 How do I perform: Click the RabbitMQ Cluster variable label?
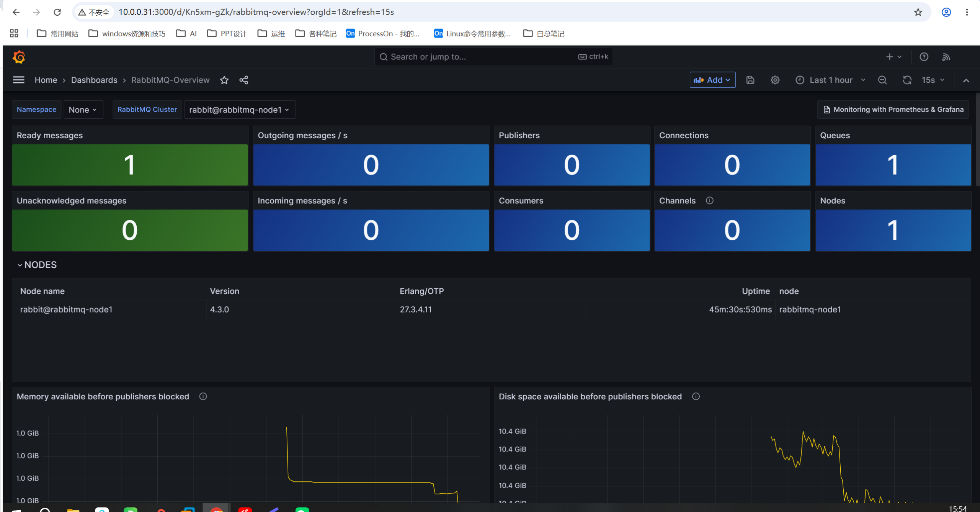point(147,110)
